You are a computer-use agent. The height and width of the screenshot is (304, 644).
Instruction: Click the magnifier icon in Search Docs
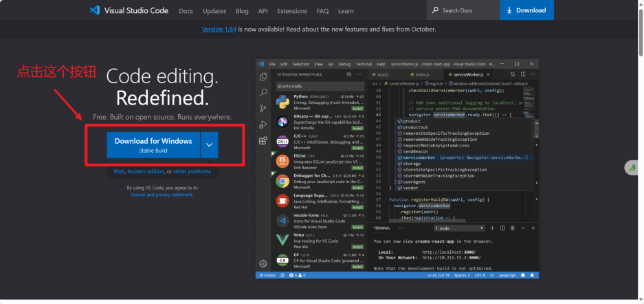(x=435, y=10)
